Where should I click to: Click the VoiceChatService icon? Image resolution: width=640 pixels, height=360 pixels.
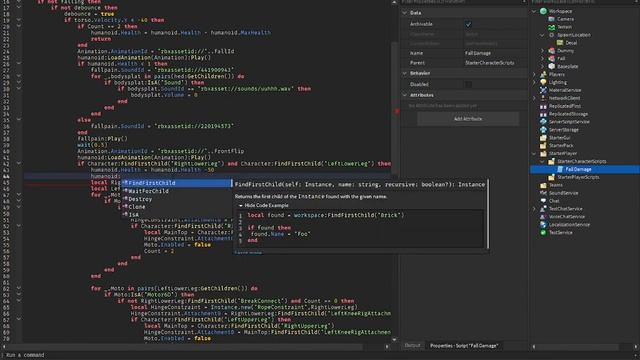543,217
